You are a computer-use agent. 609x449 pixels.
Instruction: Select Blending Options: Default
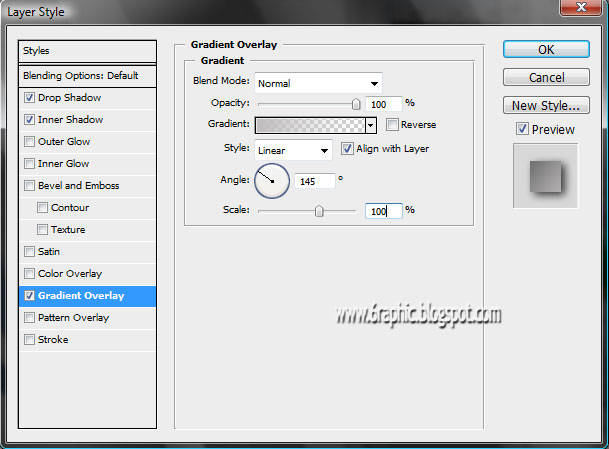tap(87, 75)
